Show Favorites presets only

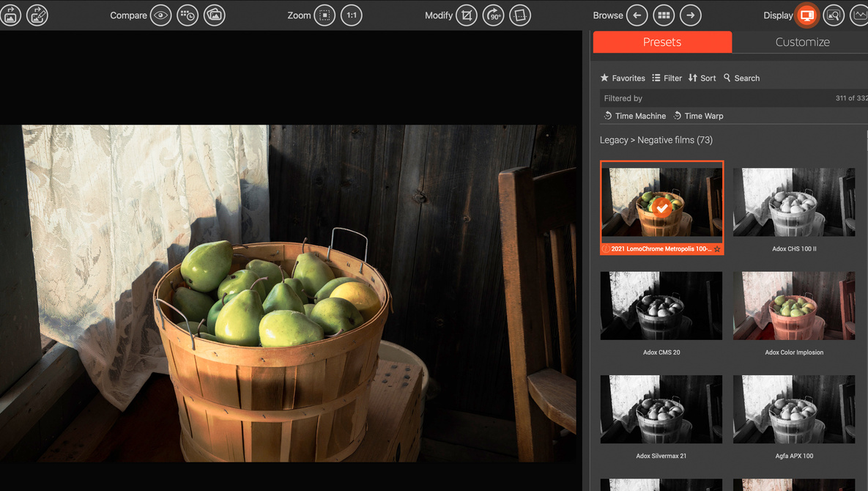(x=623, y=78)
